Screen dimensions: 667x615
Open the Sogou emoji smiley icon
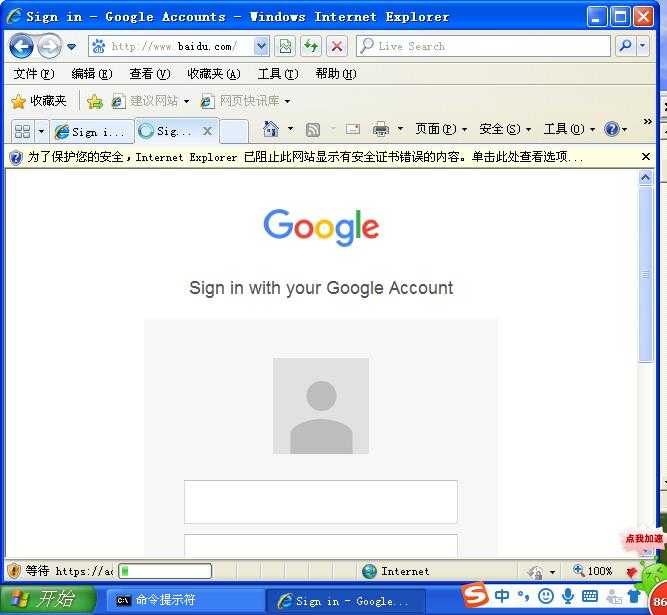coord(546,596)
